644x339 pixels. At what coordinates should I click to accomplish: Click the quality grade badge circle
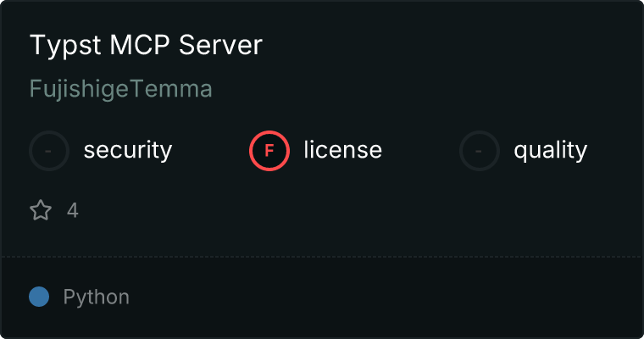click(x=480, y=151)
